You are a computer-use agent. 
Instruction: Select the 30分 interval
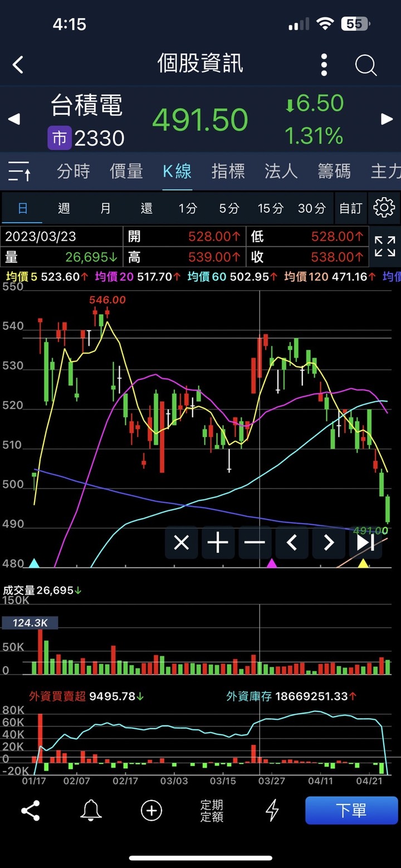pos(312,208)
